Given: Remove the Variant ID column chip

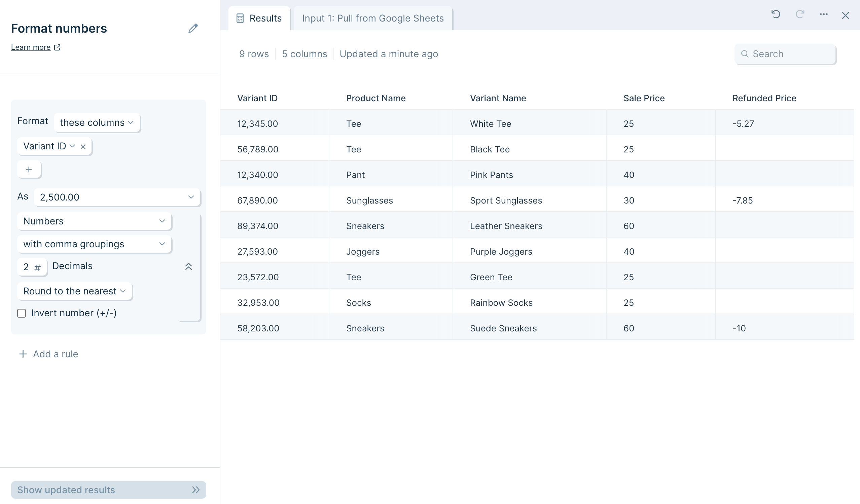Looking at the screenshot, I should pyautogui.click(x=83, y=147).
